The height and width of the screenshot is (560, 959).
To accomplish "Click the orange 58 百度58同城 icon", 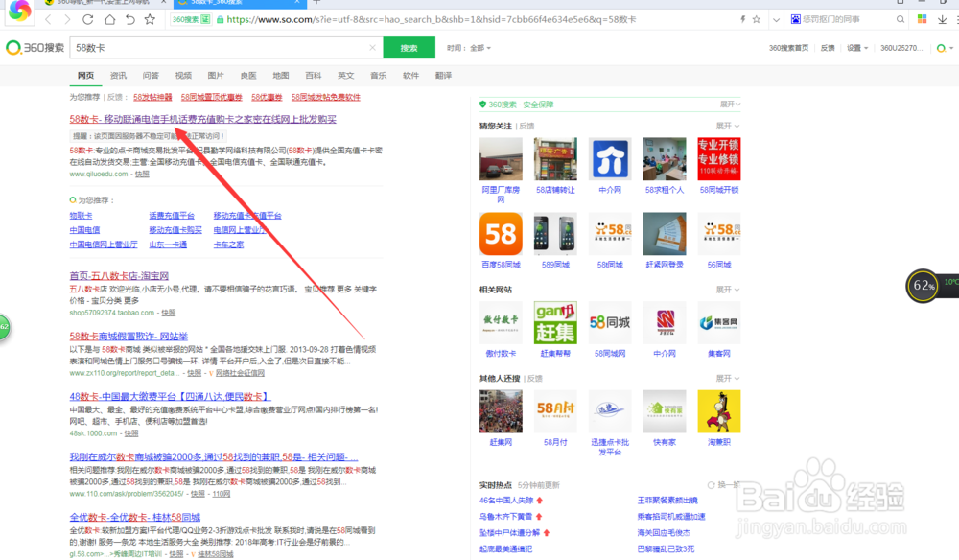I will (x=501, y=234).
